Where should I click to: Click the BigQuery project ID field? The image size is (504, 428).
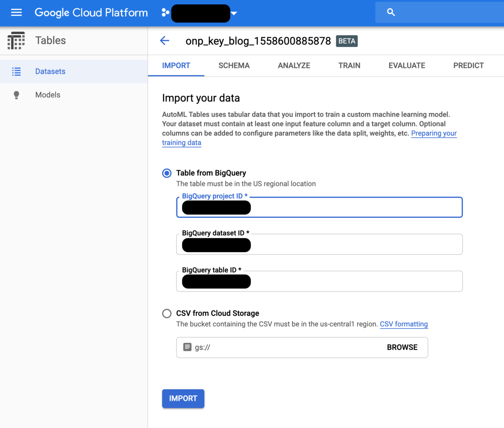pyautogui.click(x=319, y=207)
